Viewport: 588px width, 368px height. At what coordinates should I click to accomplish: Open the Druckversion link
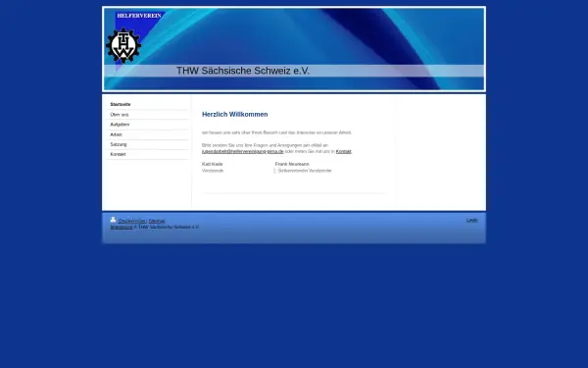(x=132, y=221)
